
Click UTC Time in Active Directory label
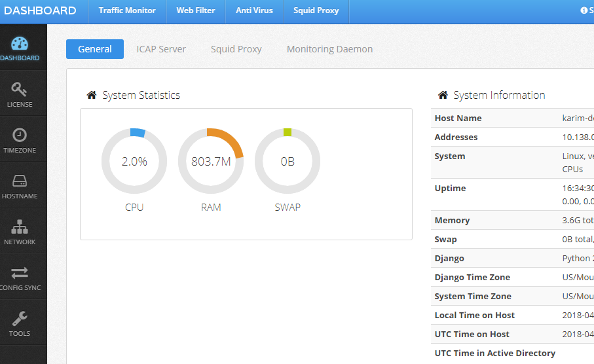[494, 353]
